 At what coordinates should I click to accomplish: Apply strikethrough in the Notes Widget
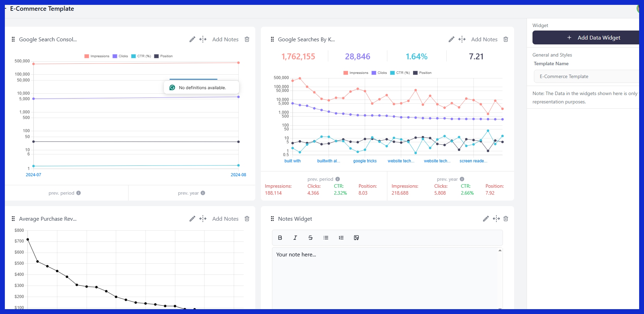point(310,238)
